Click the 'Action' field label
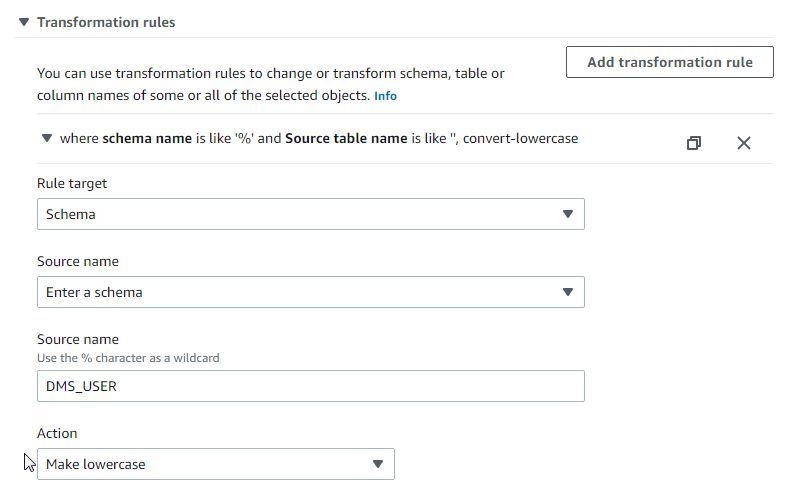The width and height of the screenshot is (790, 491). (x=57, y=434)
